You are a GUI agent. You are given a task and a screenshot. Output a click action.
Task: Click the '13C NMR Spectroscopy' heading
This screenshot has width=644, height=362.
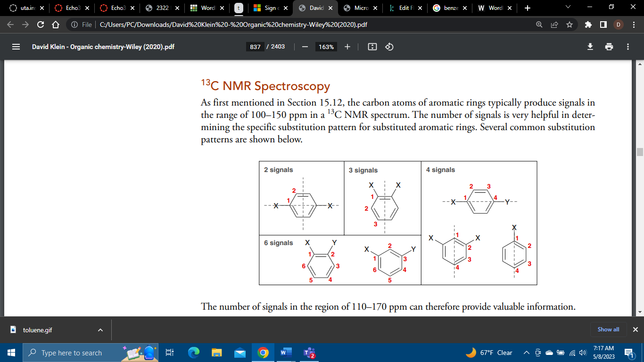[265, 86]
